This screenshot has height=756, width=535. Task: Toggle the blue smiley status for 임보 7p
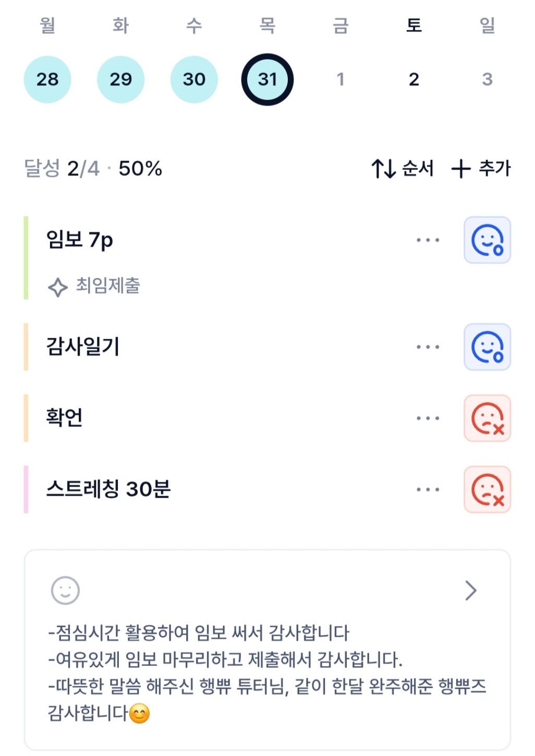click(x=487, y=240)
